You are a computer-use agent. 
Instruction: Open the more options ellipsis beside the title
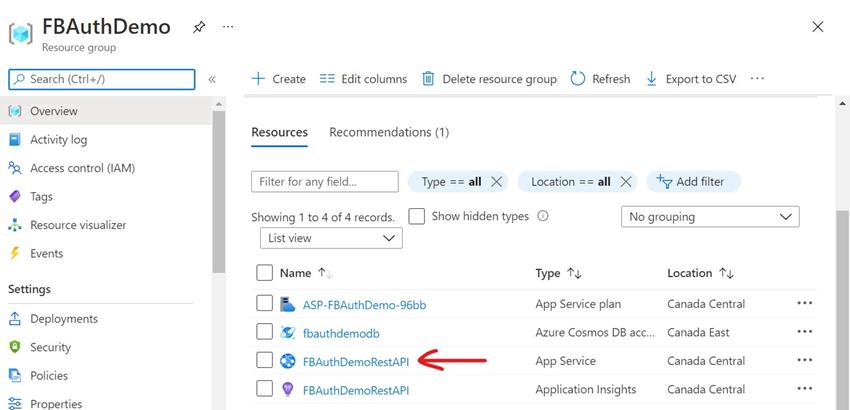[228, 27]
